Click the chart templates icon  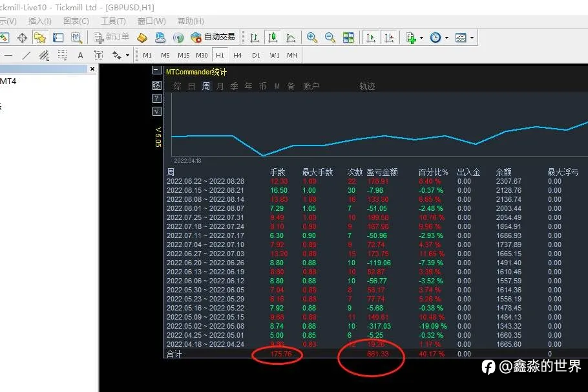[x=461, y=38]
